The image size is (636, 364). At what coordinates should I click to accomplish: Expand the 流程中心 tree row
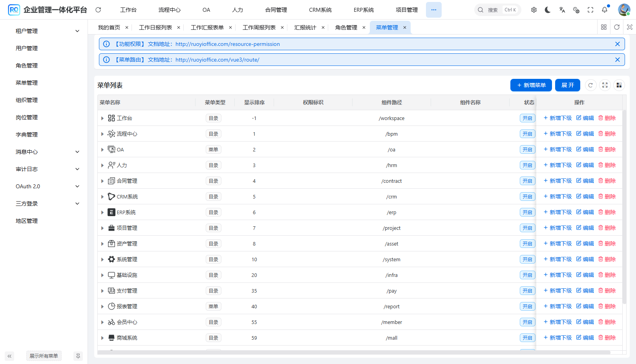(102, 134)
